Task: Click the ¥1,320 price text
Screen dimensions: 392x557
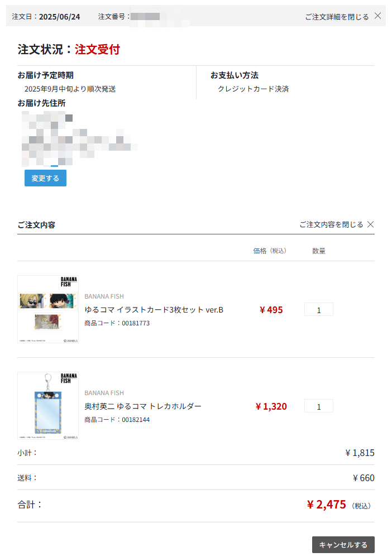Action: tap(271, 406)
